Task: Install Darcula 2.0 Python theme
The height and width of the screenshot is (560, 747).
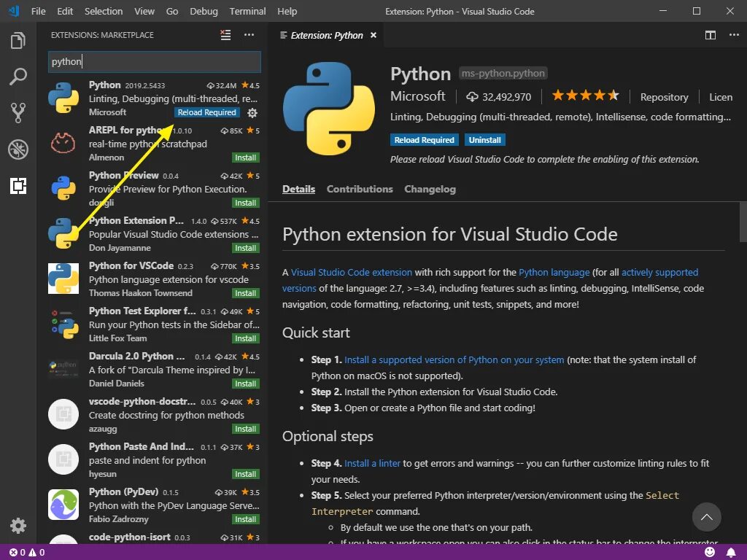Action: [x=245, y=384]
